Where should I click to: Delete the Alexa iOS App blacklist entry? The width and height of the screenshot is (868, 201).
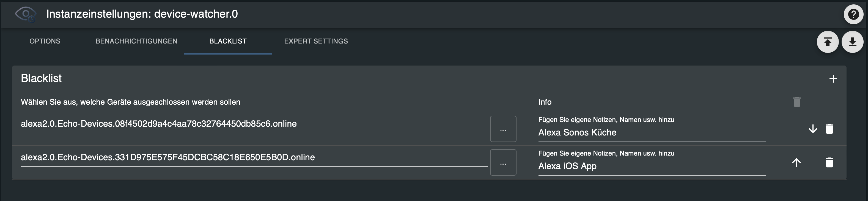click(829, 162)
